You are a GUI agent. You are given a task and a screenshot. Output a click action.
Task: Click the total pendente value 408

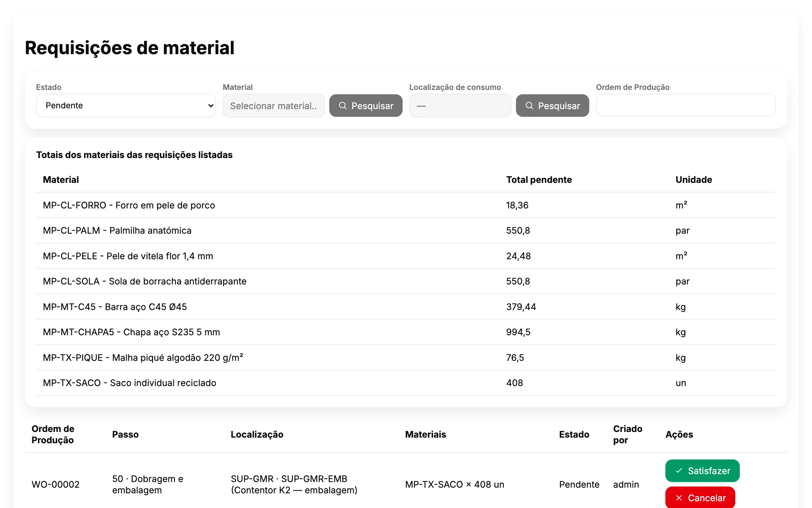515,383
